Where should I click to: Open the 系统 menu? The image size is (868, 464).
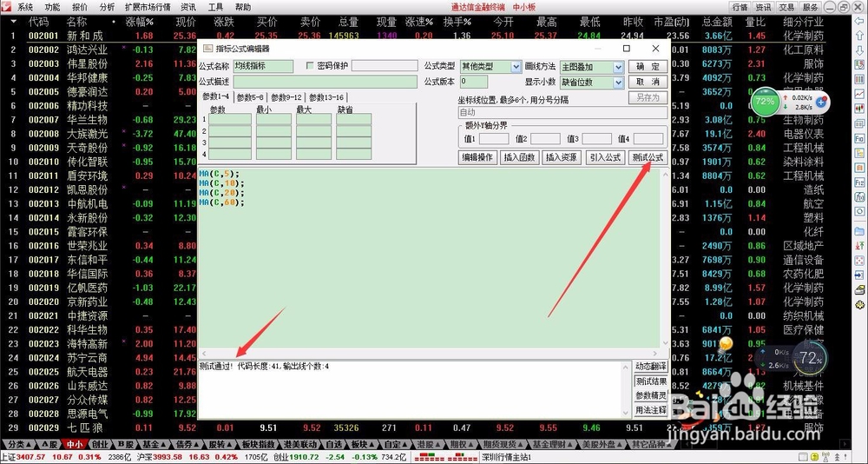(25, 7)
